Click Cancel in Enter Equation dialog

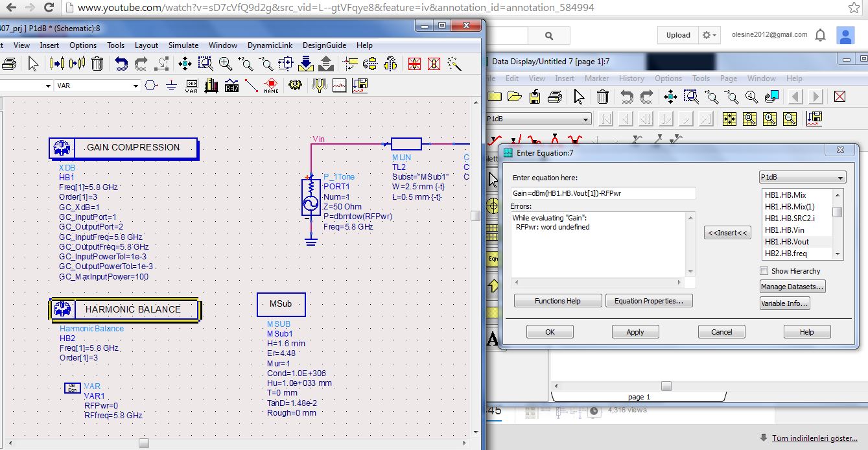pyautogui.click(x=721, y=332)
